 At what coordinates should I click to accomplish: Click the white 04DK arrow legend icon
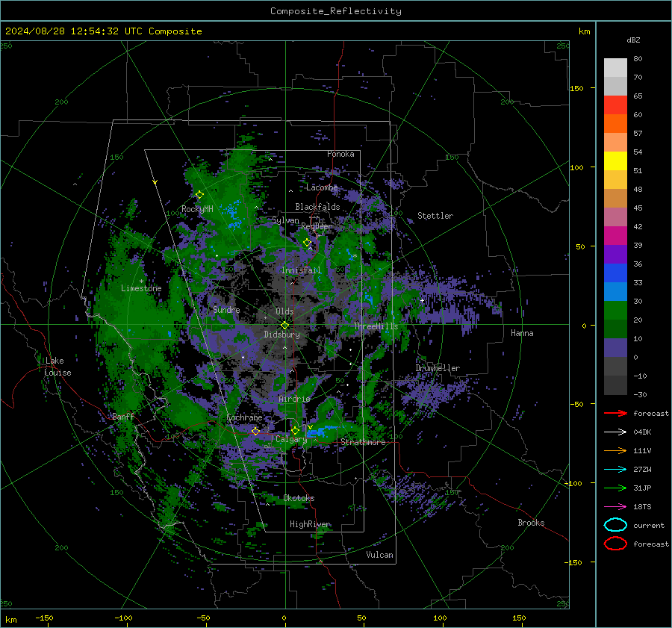click(615, 432)
